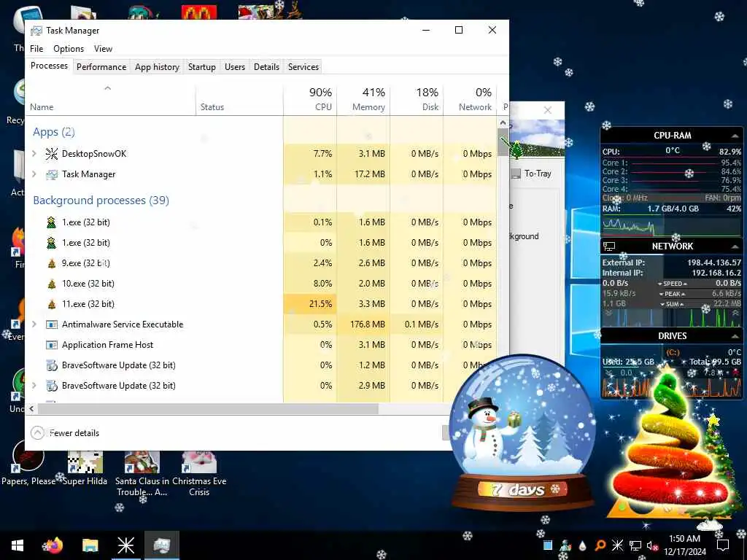Collapse Task Manager with Fewer details arrow
Viewport: 747px width, 560px height.
pyautogui.click(x=38, y=432)
